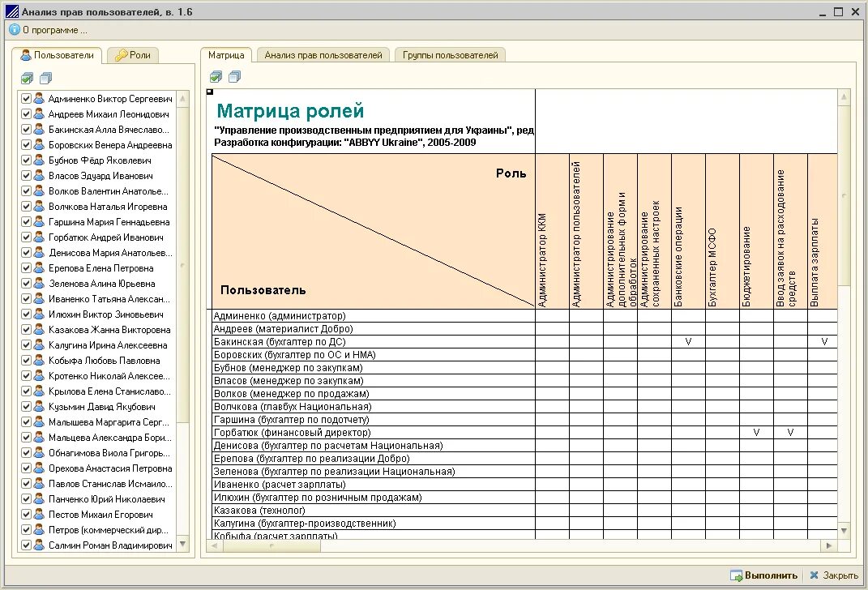Click user icon next to Власов Эдуард Иванович
This screenshot has width=868, height=590.
(39, 175)
